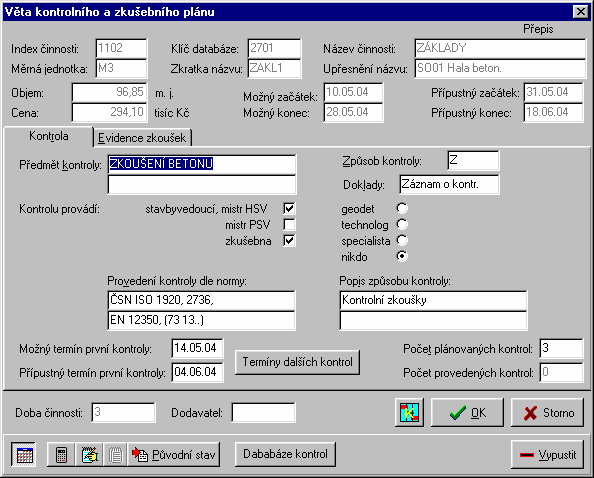
Task: Select the geodet radio button
Action: pos(402,208)
